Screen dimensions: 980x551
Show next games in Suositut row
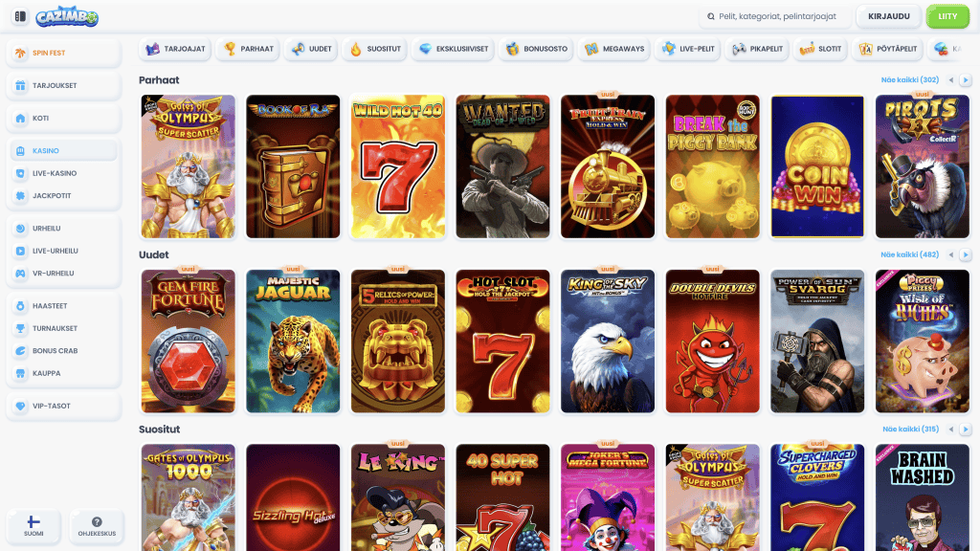966,430
